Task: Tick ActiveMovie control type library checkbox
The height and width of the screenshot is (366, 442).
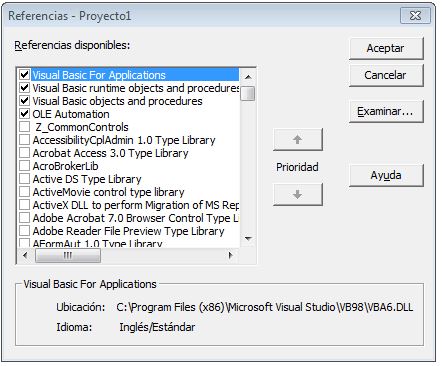Action: click(24, 192)
